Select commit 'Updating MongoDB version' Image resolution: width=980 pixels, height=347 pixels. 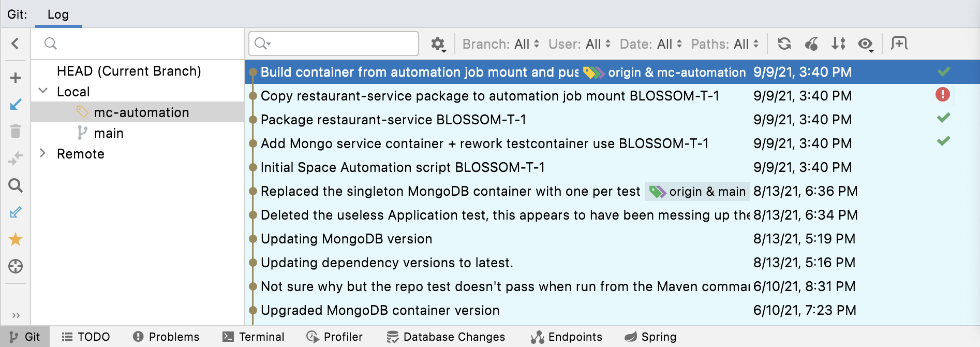pos(613,239)
